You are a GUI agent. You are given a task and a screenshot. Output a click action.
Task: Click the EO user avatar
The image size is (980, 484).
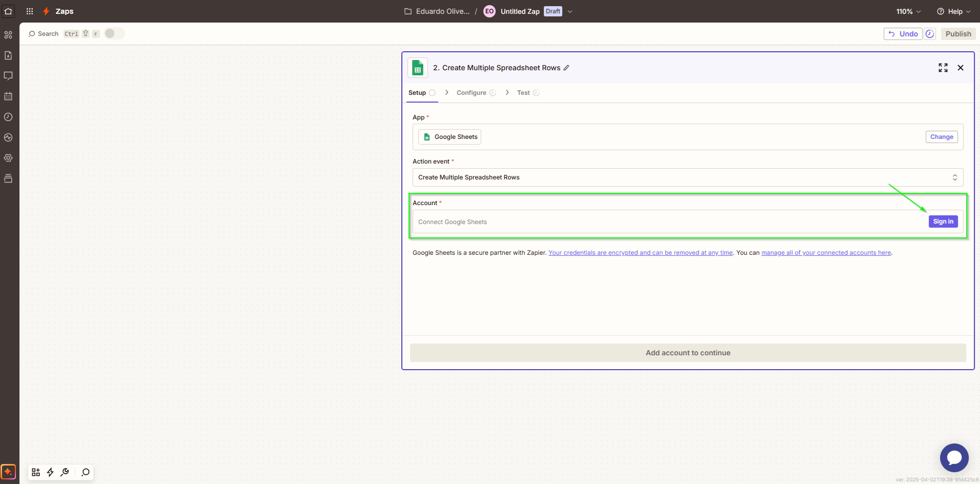point(489,11)
